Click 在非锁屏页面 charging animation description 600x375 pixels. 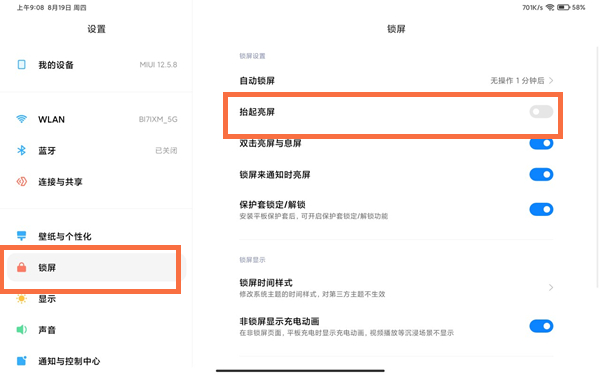[x=346, y=333]
